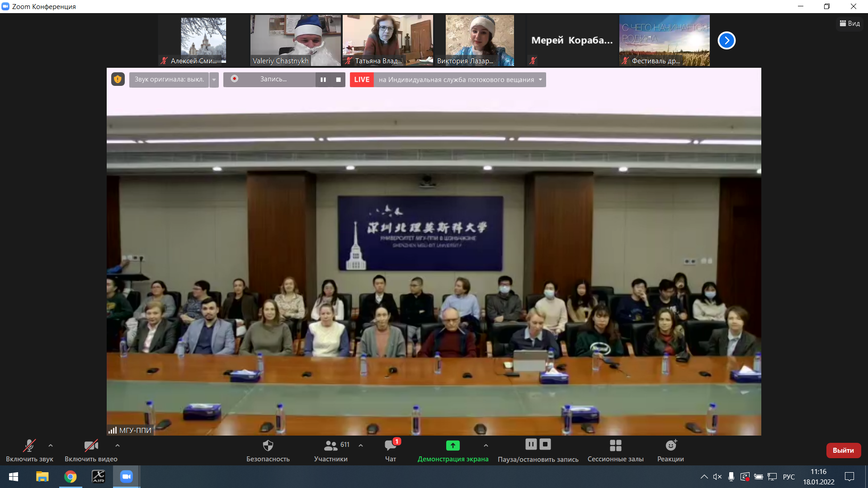This screenshot has height=488, width=868.
Task: Show next participants with blue arrow
Action: click(x=726, y=41)
